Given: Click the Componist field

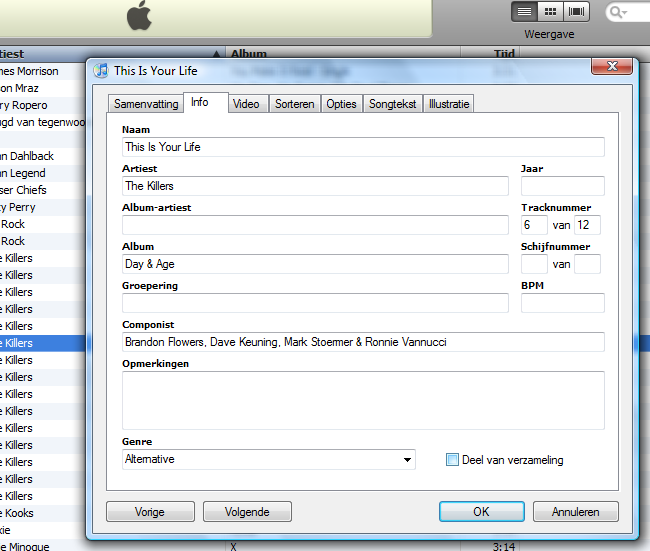Looking at the screenshot, I should click(363, 342).
